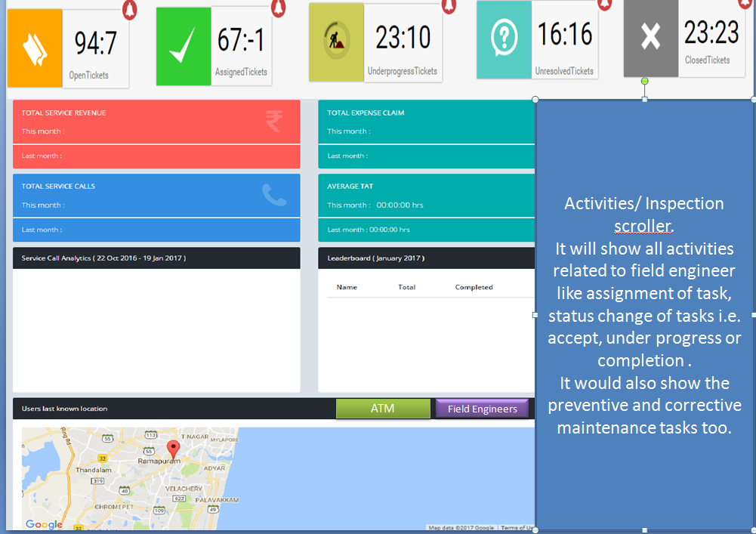Click the bell icon on Assigned Tickets card
756x534 pixels.
[279, 7]
